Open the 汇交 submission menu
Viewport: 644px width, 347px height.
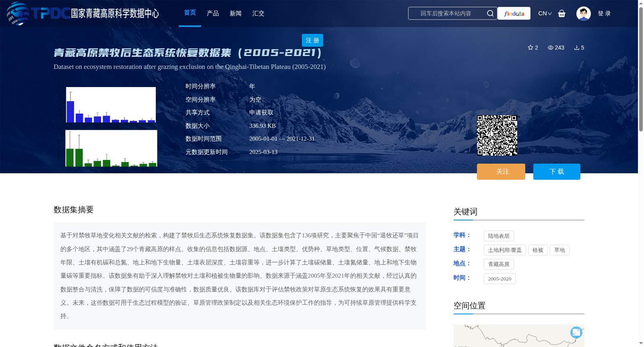click(258, 13)
